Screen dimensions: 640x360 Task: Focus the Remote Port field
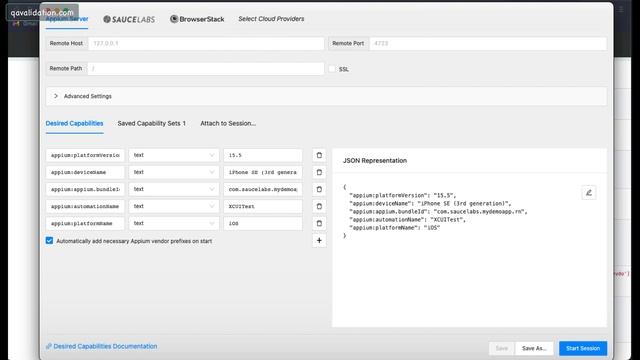coord(488,43)
